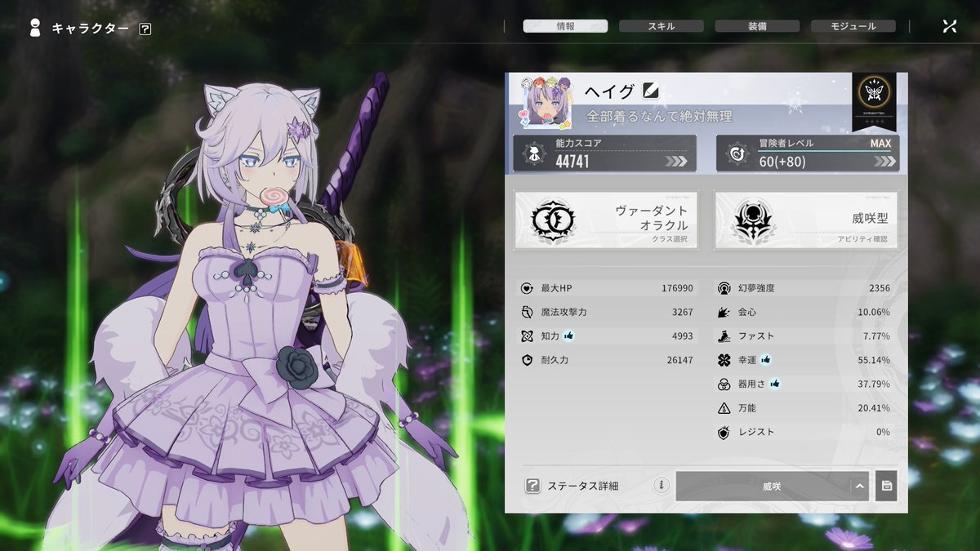
Task: Click the 器用さ value 37.79%
Action: (874, 384)
